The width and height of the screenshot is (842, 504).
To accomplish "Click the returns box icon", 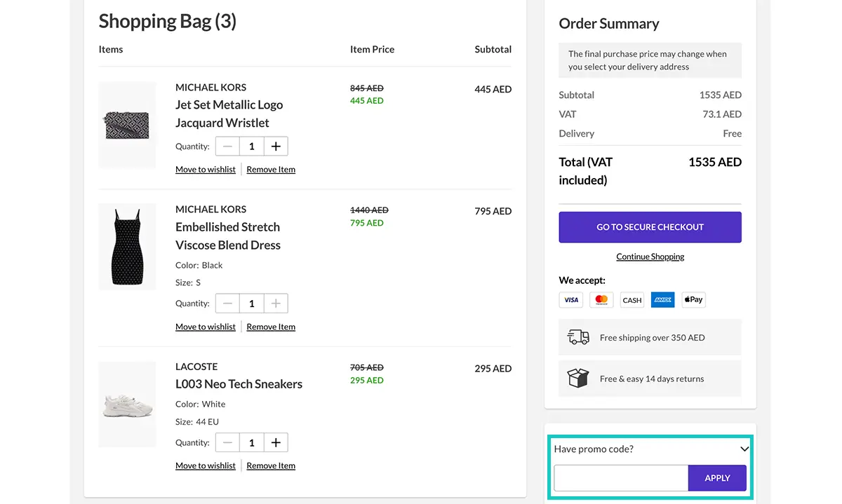I will pos(578,379).
